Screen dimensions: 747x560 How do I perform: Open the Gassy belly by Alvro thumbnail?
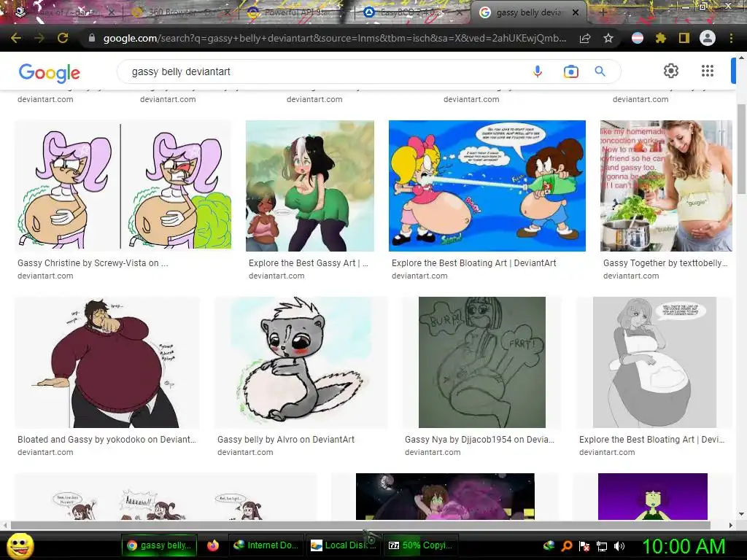click(x=301, y=362)
